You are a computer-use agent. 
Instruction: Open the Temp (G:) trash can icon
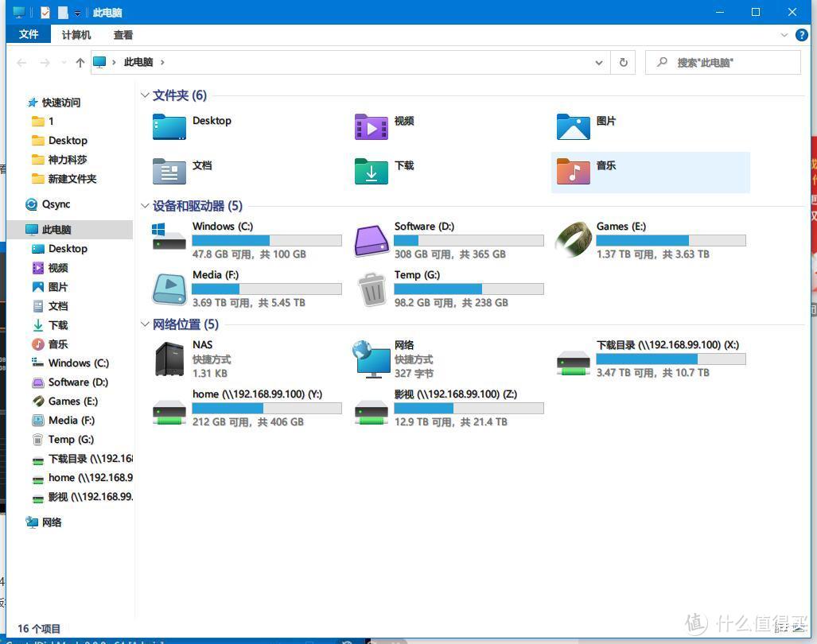(x=372, y=289)
